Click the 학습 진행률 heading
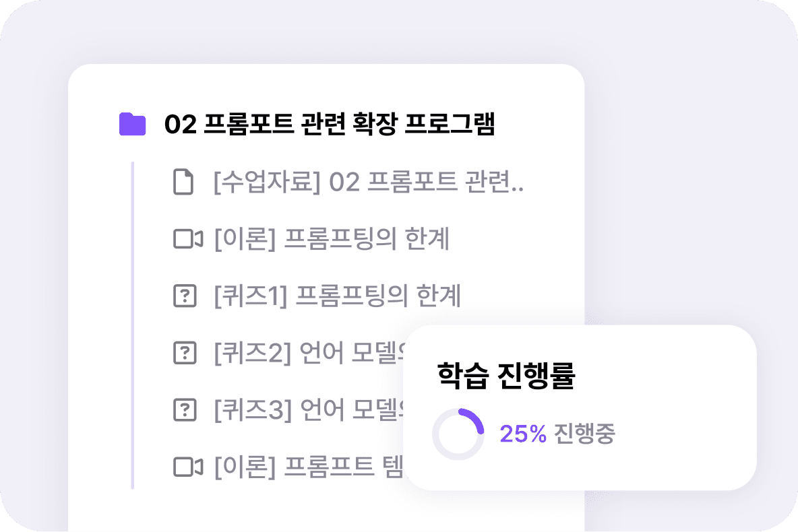Viewport: 798px width, 532px height. [506, 375]
